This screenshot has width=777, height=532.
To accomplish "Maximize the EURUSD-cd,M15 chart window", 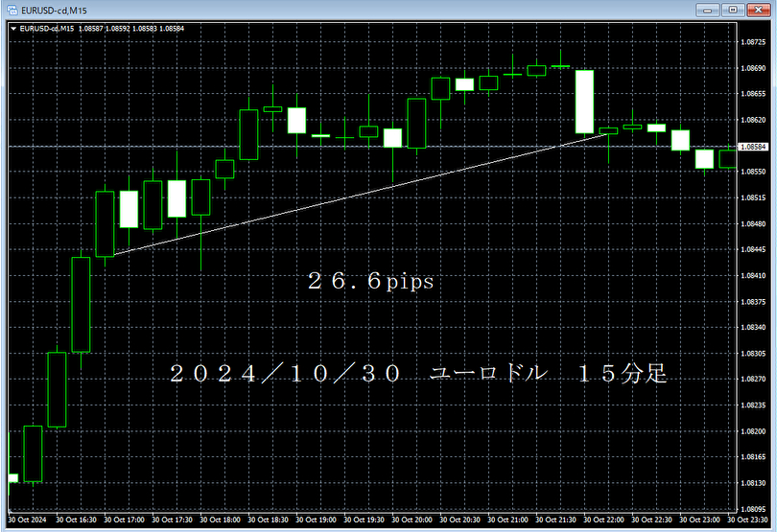I will click(x=733, y=10).
